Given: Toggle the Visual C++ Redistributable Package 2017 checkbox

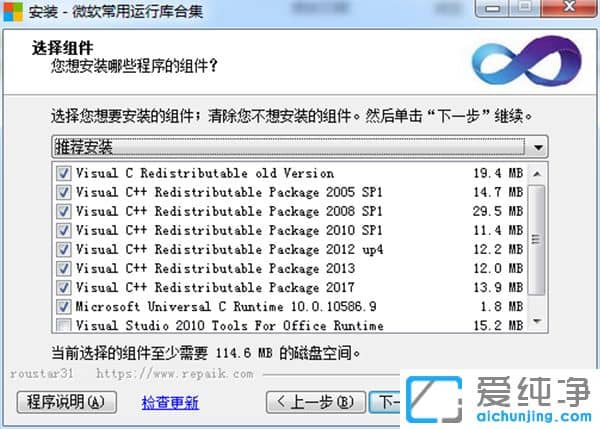Looking at the screenshot, I should tap(64, 288).
